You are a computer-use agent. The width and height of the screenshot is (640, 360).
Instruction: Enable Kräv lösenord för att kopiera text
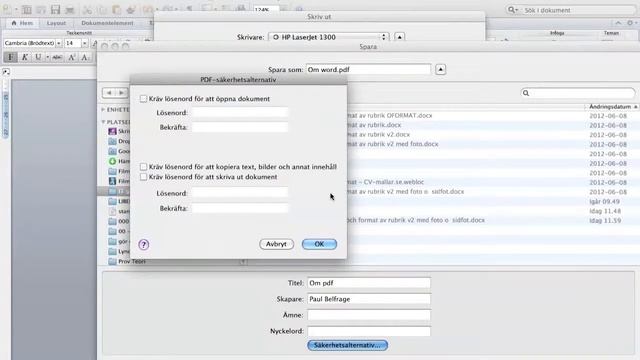[x=143, y=167]
